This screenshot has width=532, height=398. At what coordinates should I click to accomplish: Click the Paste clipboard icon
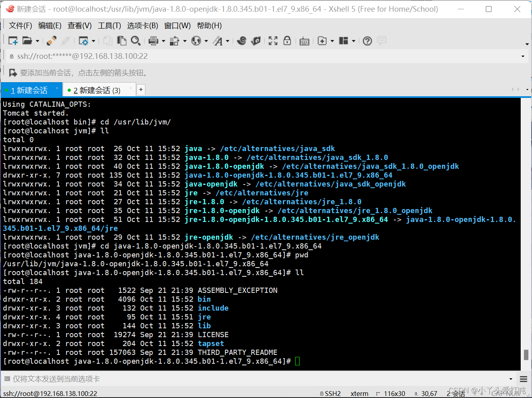pyautogui.click(x=122, y=41)
